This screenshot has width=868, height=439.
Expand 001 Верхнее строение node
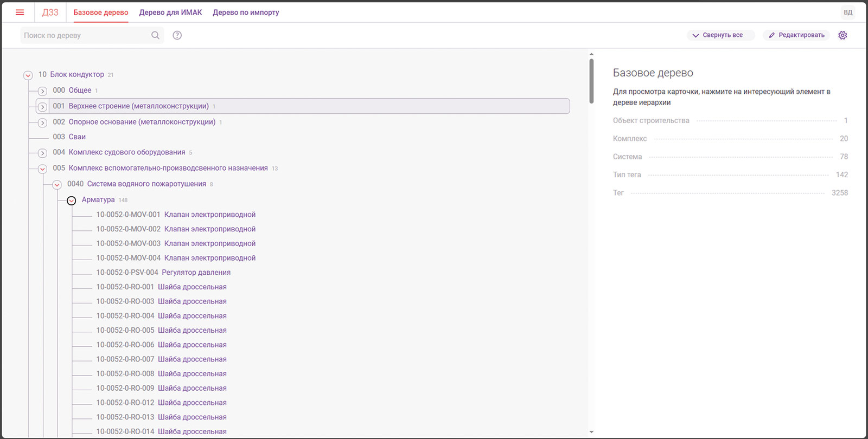coord(42,107)
